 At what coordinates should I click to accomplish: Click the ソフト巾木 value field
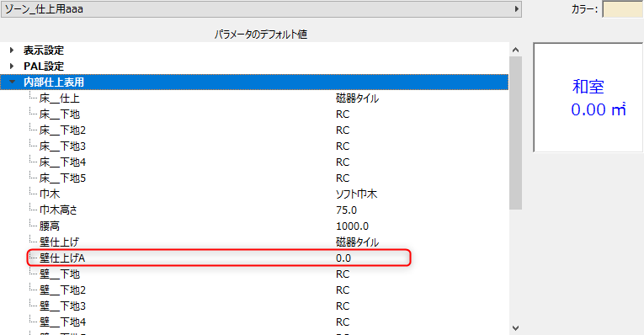pyautogui.click(x=356, y=194)
